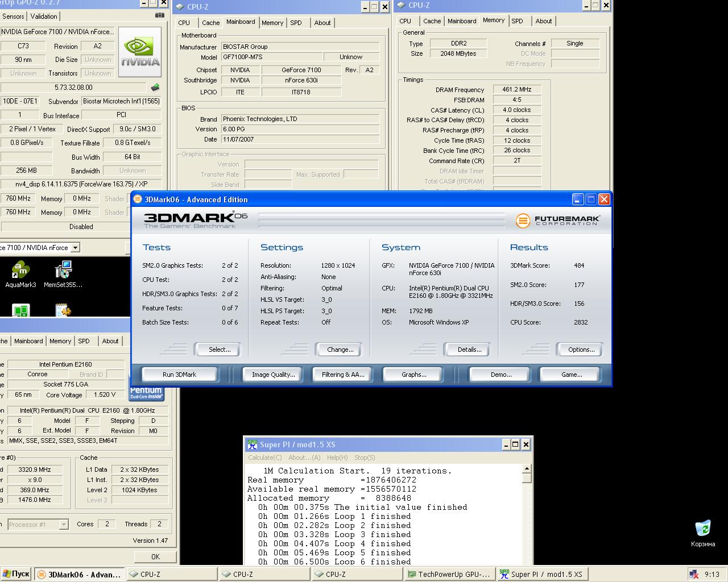The width and height of the screenshot is (728, 582).
Task: Click the BIOS version 5.73.32.08.00 field
Action: (x=74, y=88)
